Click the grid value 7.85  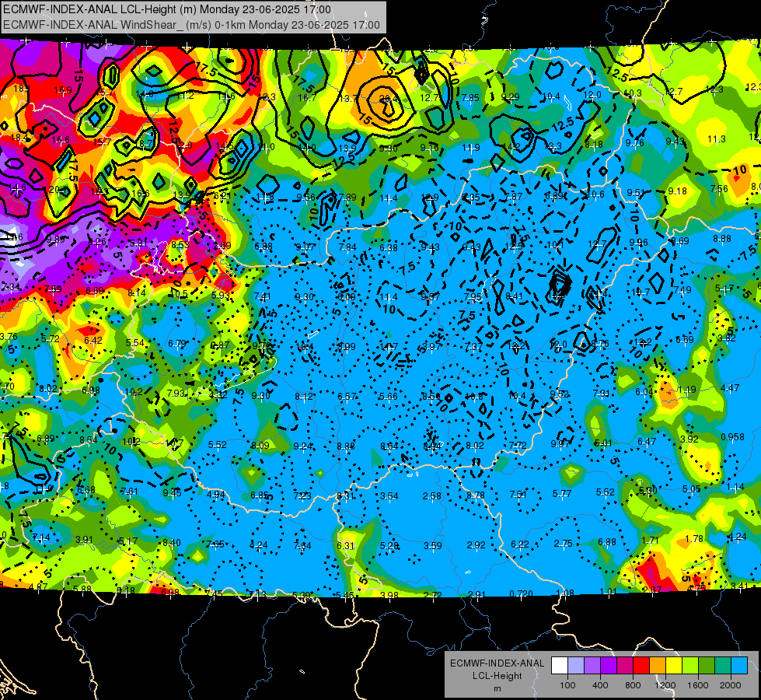(x=470, y=98)
